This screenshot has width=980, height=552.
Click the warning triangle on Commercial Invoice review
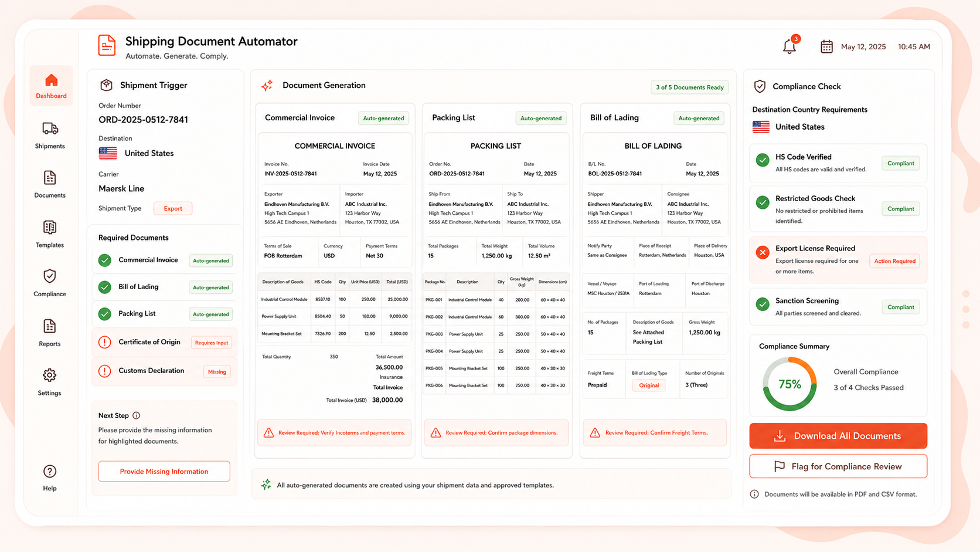click(x=268, y=433)
